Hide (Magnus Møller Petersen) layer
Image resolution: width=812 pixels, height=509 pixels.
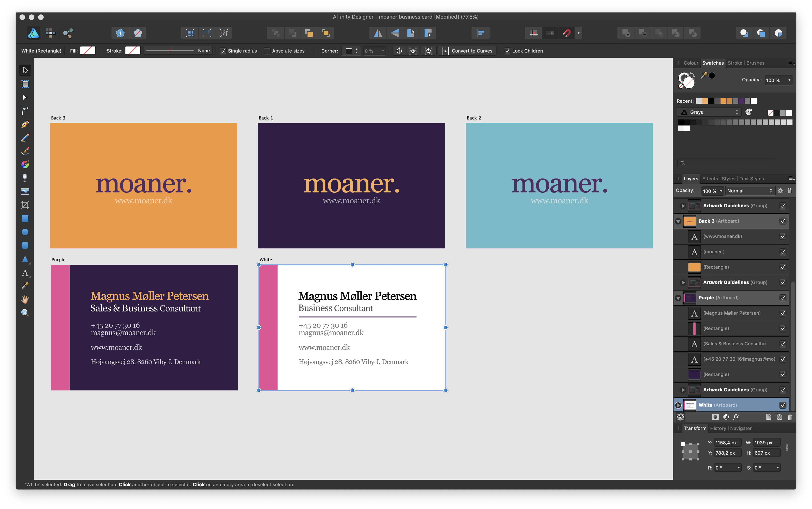(783, 313)
